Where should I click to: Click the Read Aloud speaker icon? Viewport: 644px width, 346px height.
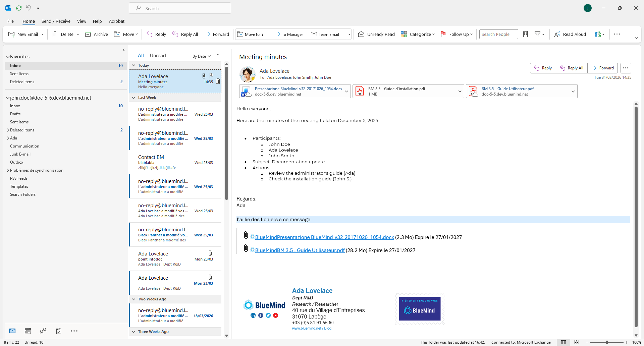(x=557, y=34)
